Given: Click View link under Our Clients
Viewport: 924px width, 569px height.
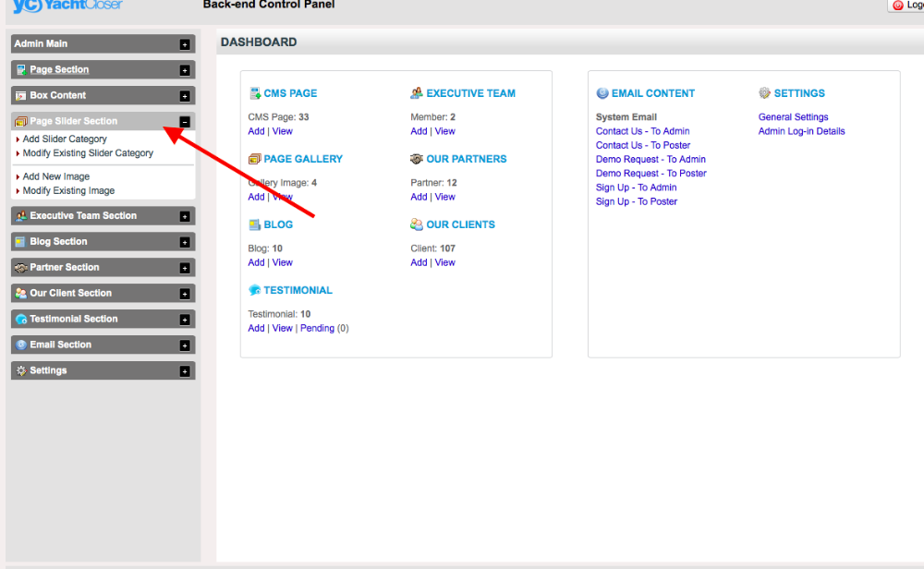Looking at the screenshot, I should coord(445,262).
